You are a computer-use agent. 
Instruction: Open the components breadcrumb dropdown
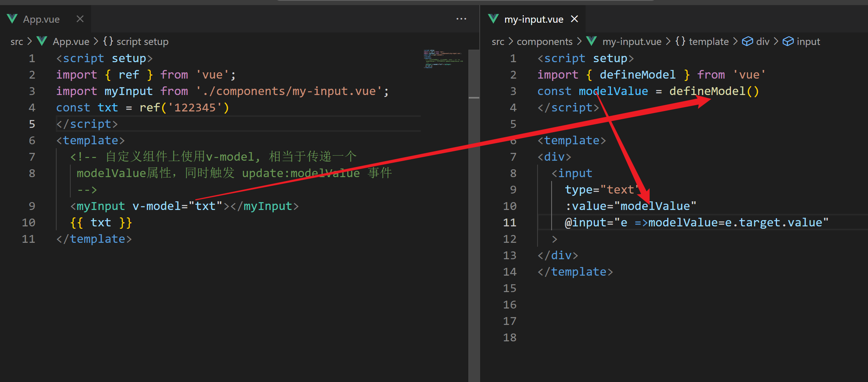(545, 41)
